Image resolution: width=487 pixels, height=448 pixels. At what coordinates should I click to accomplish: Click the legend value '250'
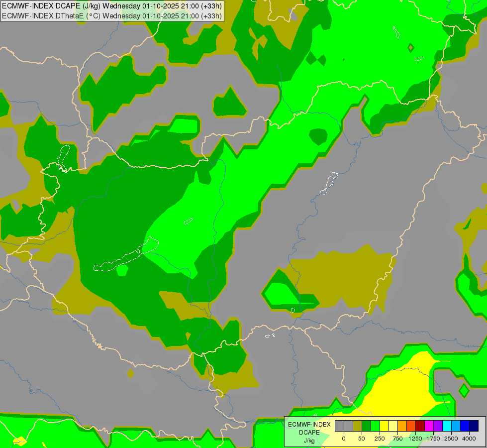click(380, 439)
